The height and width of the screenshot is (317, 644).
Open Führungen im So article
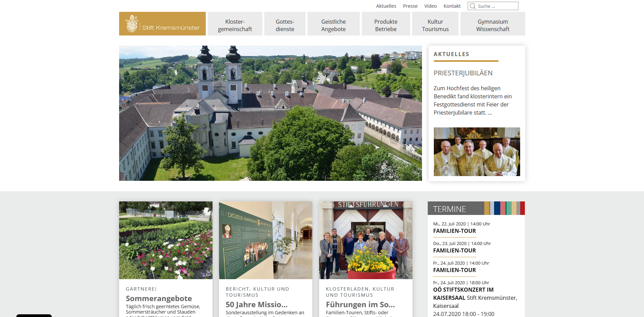[360, 304]
